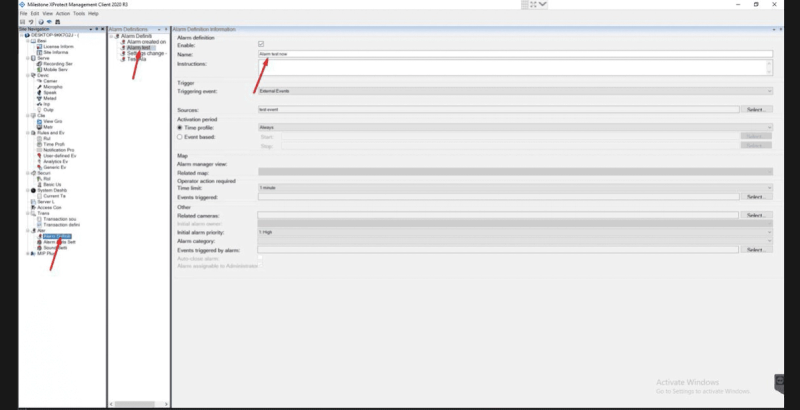
Task: Click the Help question-mark toolbar icon
Action: pos(41,22)
